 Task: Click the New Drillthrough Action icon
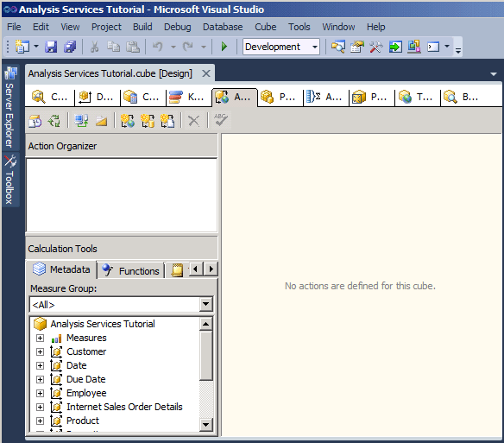click(148, 121)
